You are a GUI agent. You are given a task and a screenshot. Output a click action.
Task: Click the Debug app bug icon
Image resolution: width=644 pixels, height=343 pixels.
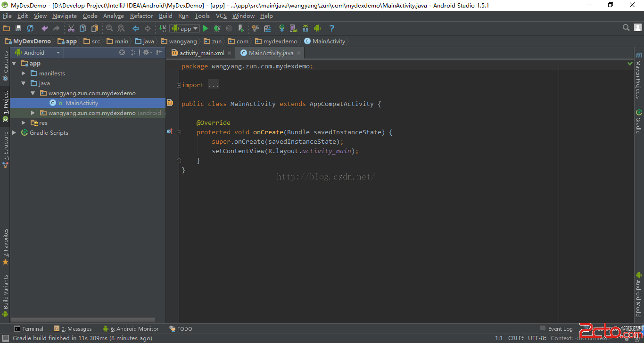coord(217,28)
